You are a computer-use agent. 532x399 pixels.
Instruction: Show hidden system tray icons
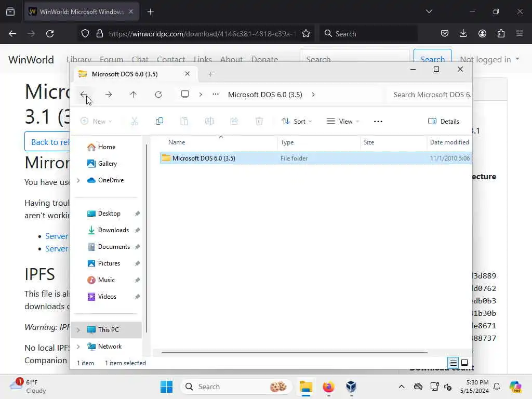(x=402, y=387)
